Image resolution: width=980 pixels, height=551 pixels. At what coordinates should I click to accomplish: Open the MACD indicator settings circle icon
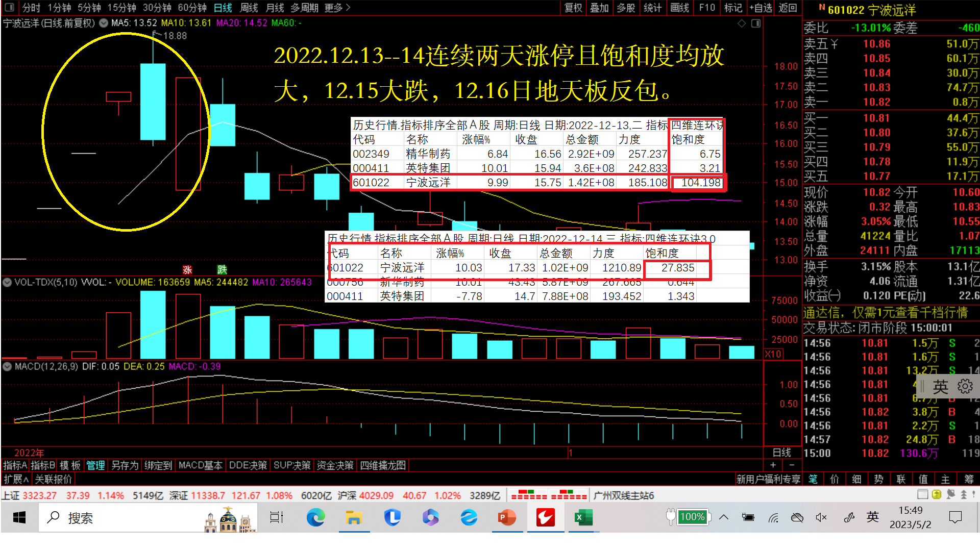[7, 366]
